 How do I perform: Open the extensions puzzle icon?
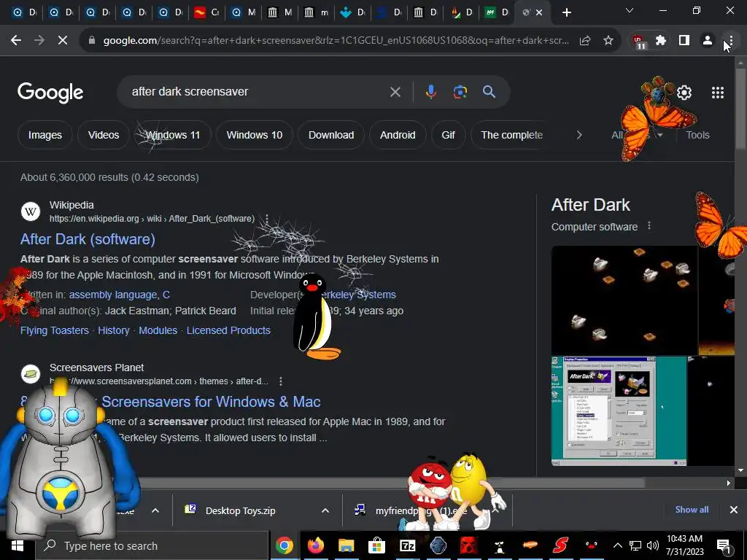[661, 41]
